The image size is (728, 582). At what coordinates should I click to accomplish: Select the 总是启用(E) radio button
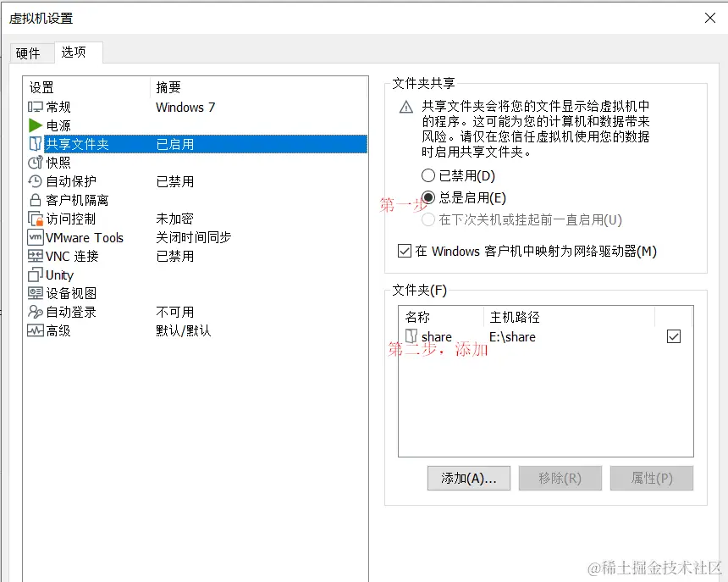[x=428, y=197]
